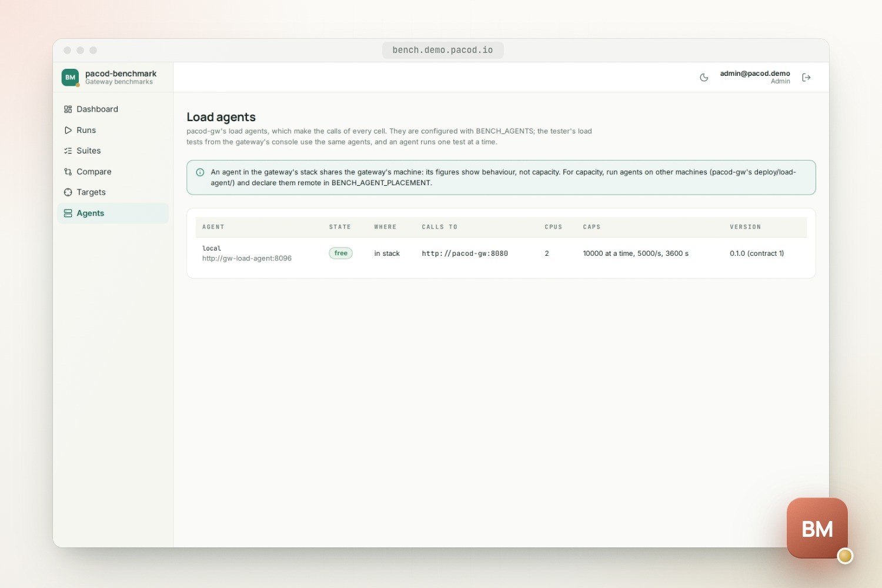This screenshot has width=882, height=588.
Task: Click the bench.demo.pacod.io address bar
Action: coord(443,51)
